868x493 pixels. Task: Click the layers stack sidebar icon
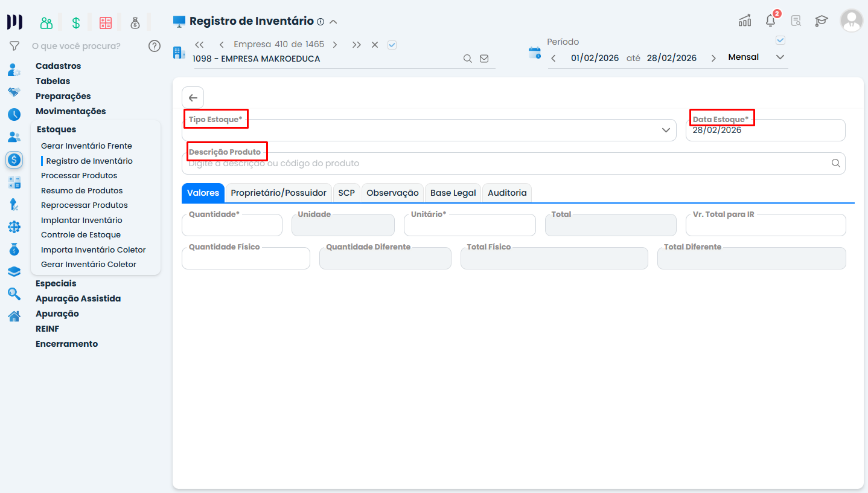(x=14, y=271)
